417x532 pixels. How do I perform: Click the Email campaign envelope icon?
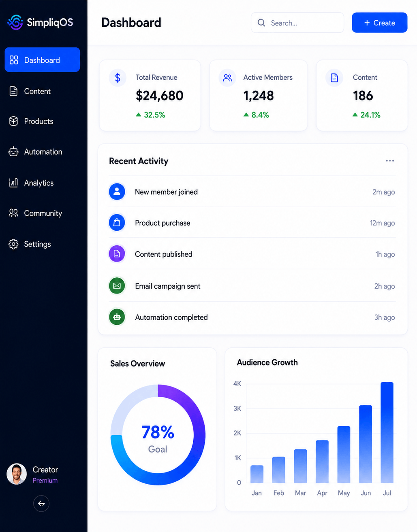tap(117, 286)
